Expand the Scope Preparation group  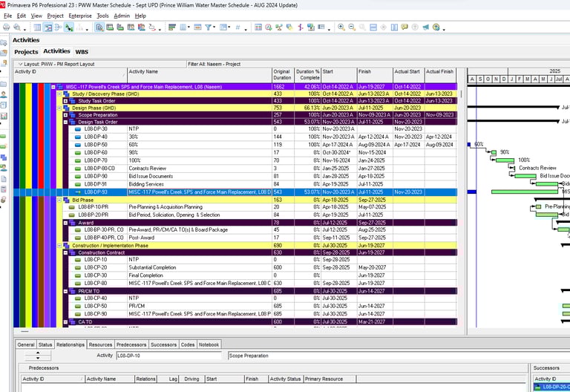coord(66,115)
